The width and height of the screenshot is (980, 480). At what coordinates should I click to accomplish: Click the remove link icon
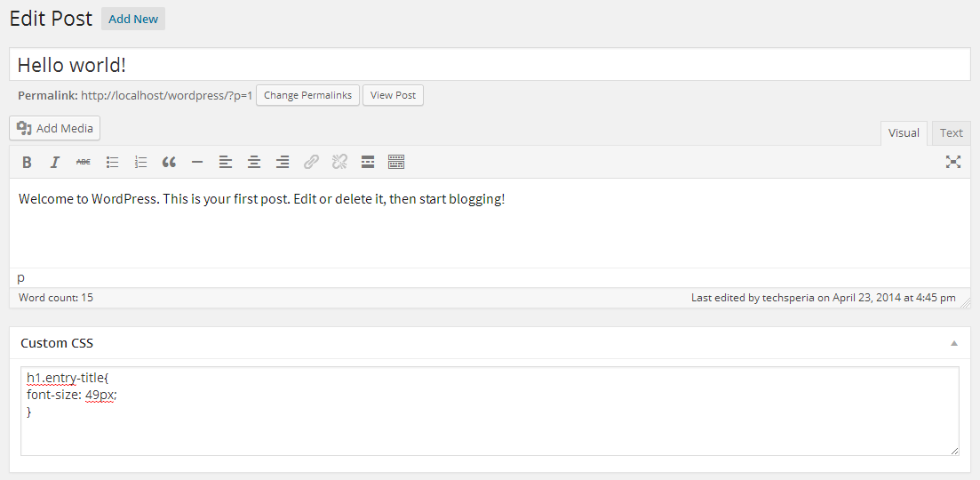339,163
